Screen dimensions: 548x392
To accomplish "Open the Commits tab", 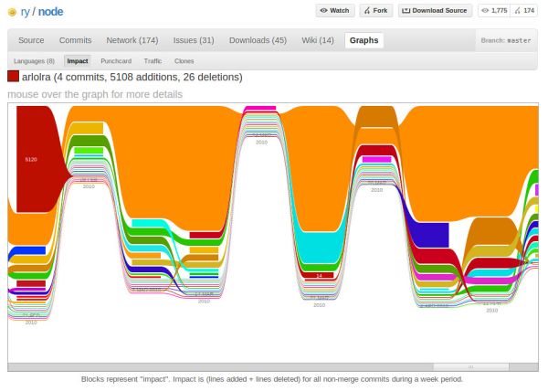I will (75, 40).
